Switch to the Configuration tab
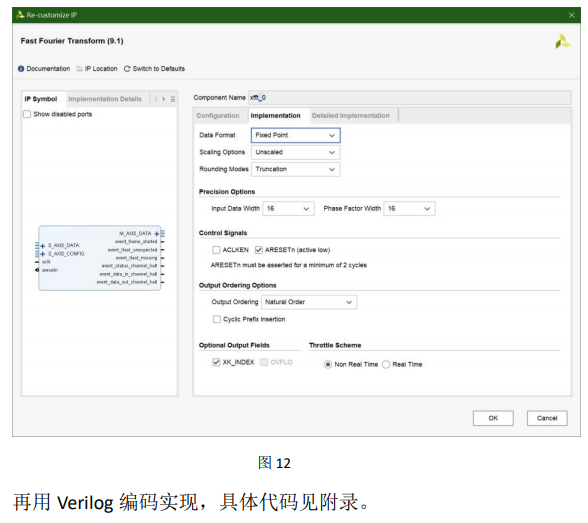The width and height of the screenshot is (588, 523). (218, 116)
